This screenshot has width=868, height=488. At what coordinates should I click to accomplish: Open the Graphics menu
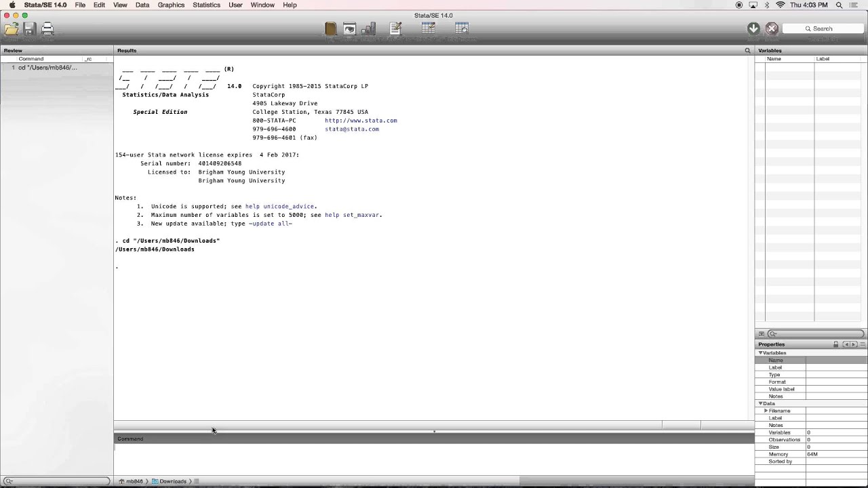coord(171,5)
